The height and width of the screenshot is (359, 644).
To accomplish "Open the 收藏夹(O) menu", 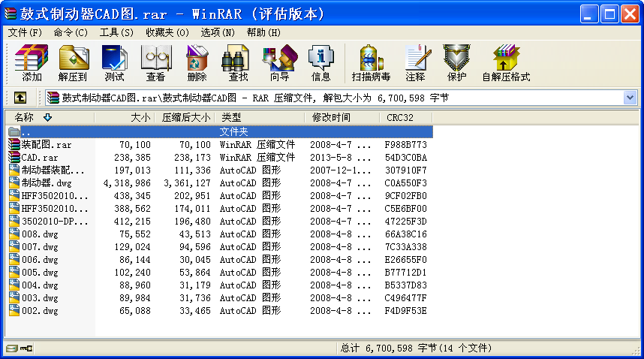I will pyautogui.click(x=167, y=32).
